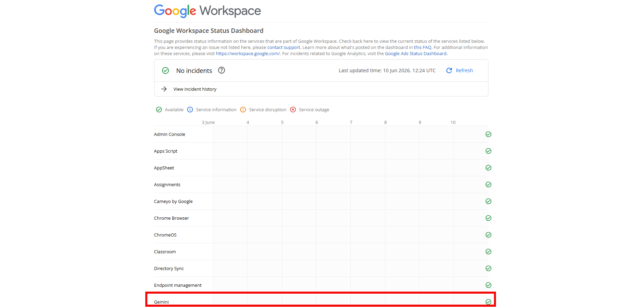Screen dimensions: 644x307
Task: Click the Directory Sync available status icon
Action: (488, 268)
